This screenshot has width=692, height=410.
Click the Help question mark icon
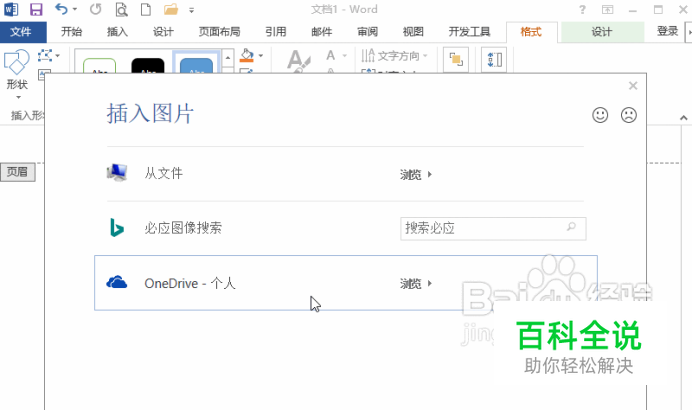tap(583, 10)
